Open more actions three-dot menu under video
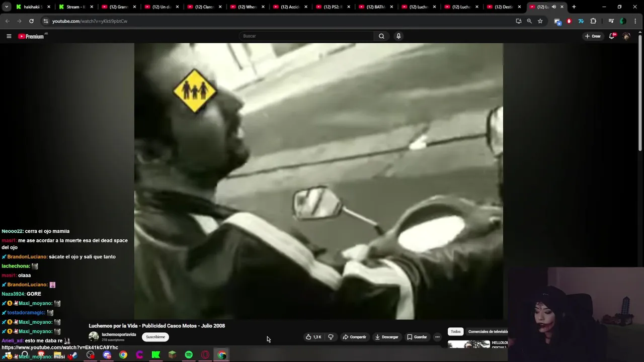Screen dimensions: 644x362 [437, 337]
